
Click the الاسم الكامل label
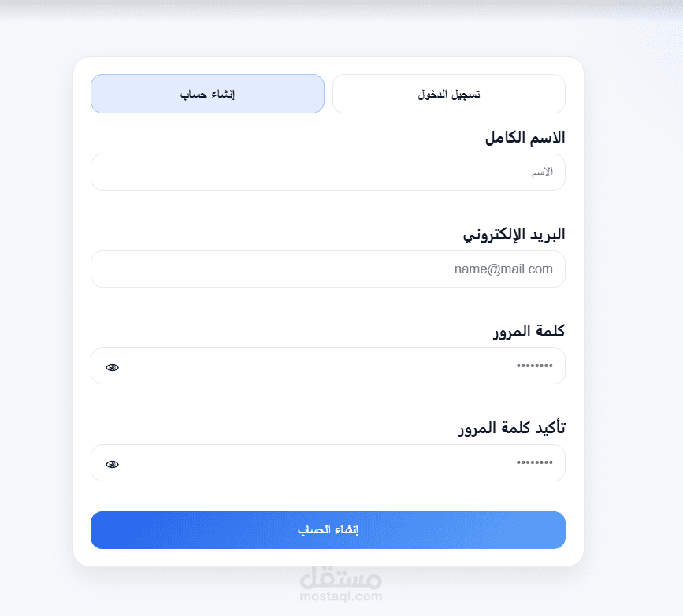525,138
